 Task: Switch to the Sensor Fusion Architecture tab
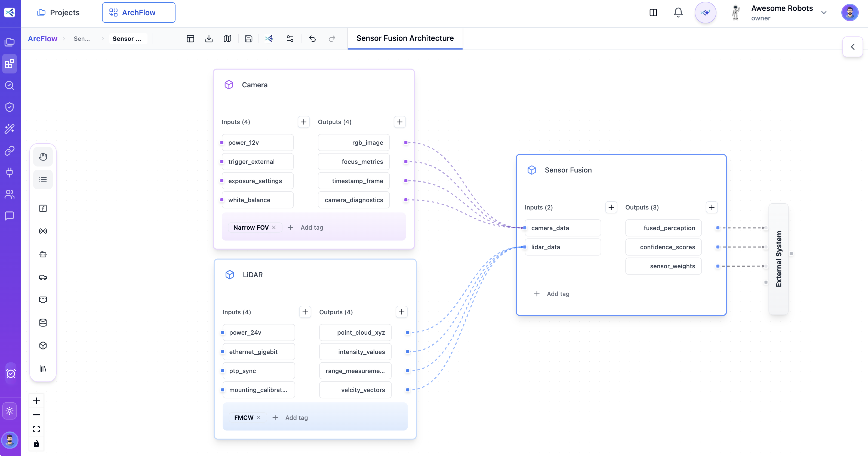coord(405,38)
